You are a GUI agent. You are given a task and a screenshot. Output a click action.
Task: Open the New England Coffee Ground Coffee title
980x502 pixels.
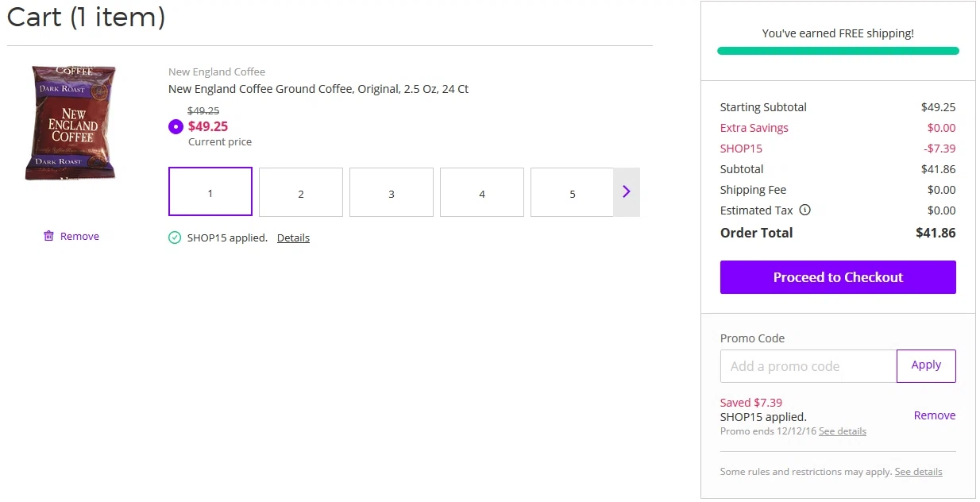click(x=318, y=89)
